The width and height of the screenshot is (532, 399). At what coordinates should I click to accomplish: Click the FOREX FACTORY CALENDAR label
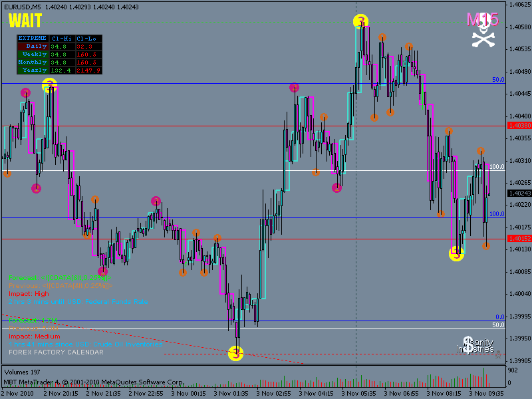(56, 352)
